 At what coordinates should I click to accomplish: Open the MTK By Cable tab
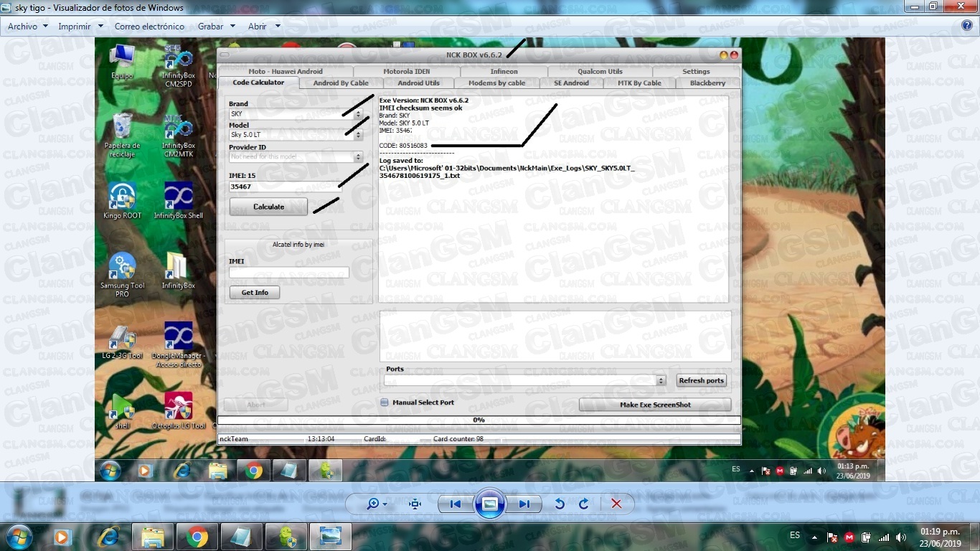click(x=639, y=83)
